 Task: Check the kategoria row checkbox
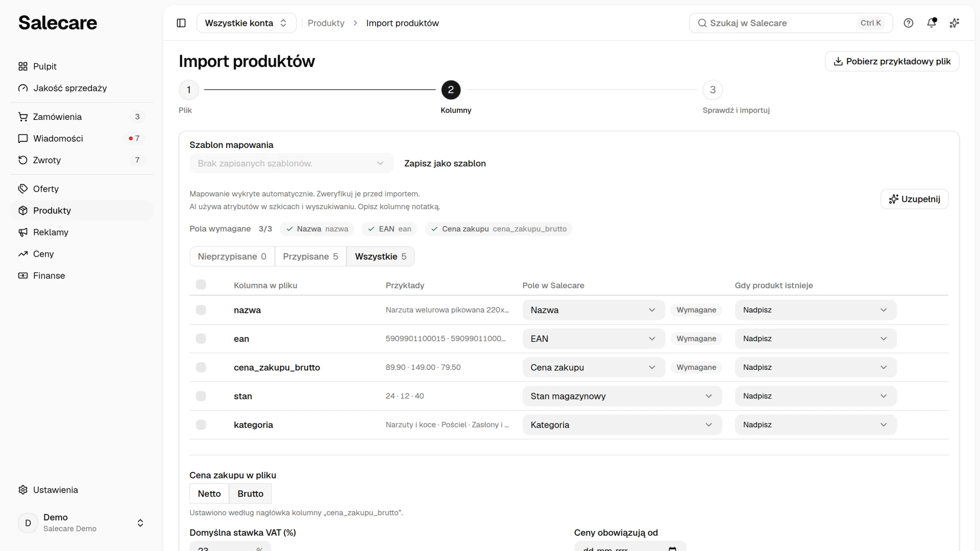201,425
